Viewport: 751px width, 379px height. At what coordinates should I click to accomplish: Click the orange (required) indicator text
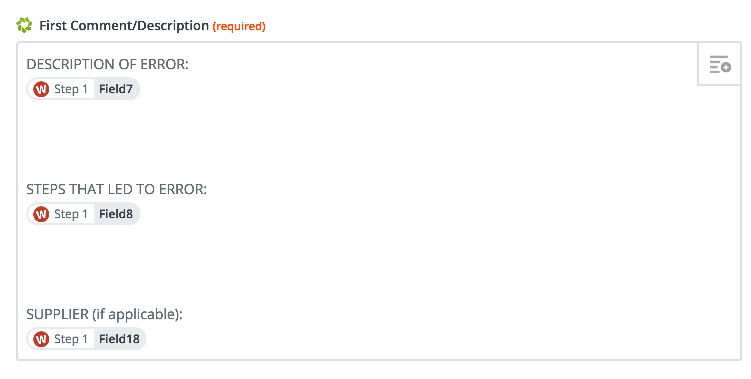pos(239,26)
